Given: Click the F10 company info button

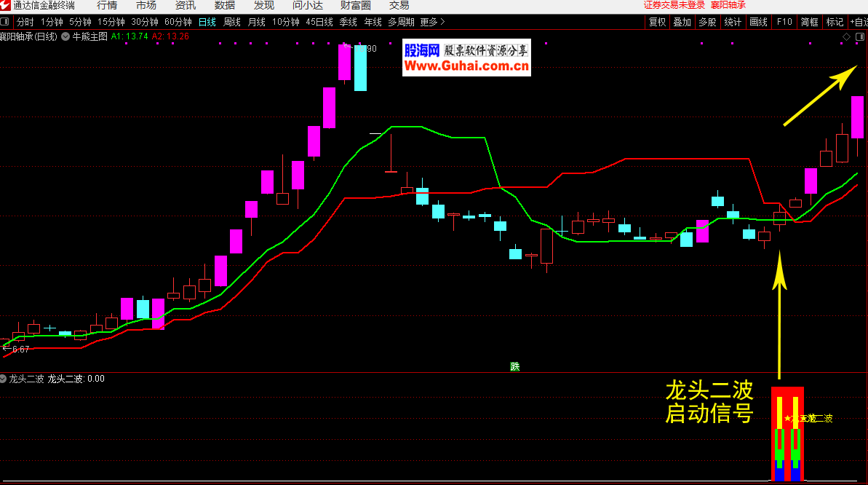Looking at the screenshot, I should (x=784, y=22).
